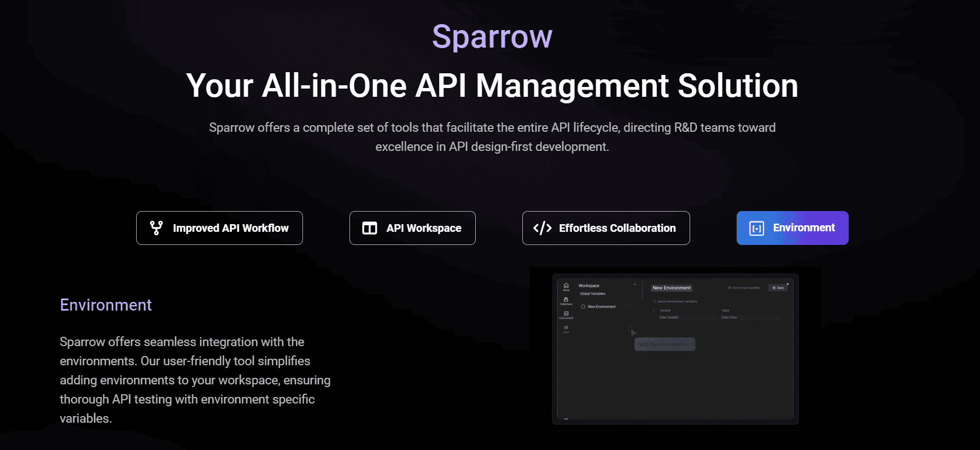Click the purple 'Environment' section heading

106,305
